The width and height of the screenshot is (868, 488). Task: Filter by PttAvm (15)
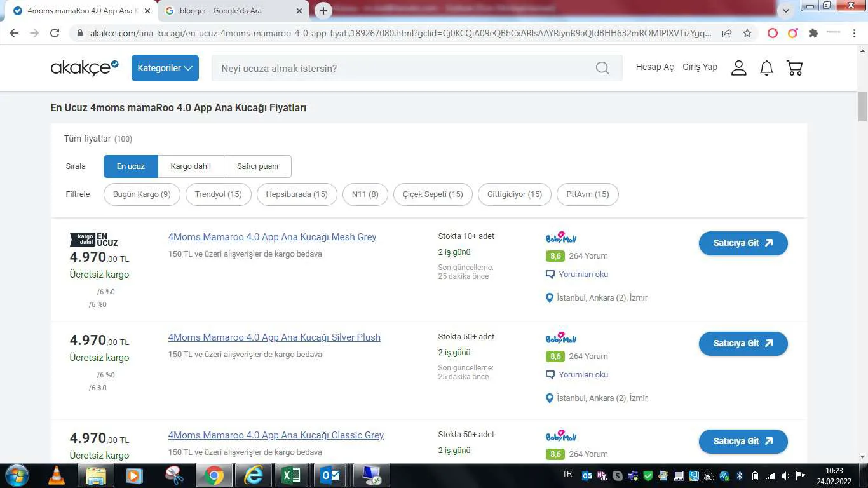pyautogui.click(x=588, y=194)
